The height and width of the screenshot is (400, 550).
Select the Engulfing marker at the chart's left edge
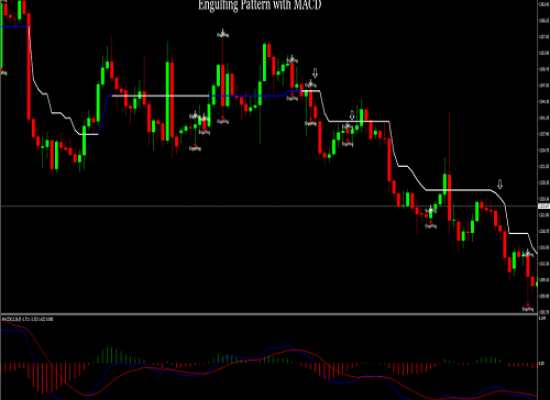coord(4,73)
